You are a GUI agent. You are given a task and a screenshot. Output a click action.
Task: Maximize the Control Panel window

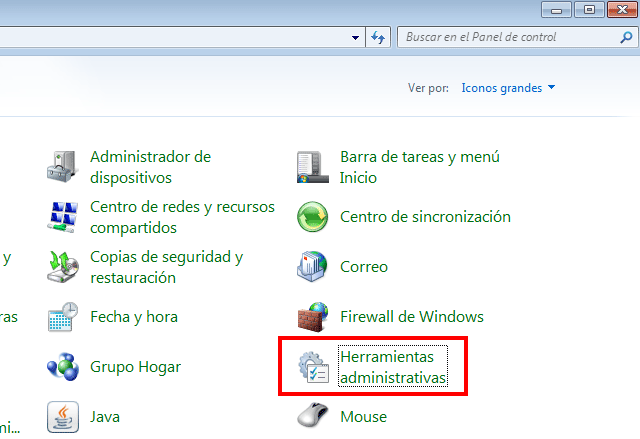click(589, 9)
